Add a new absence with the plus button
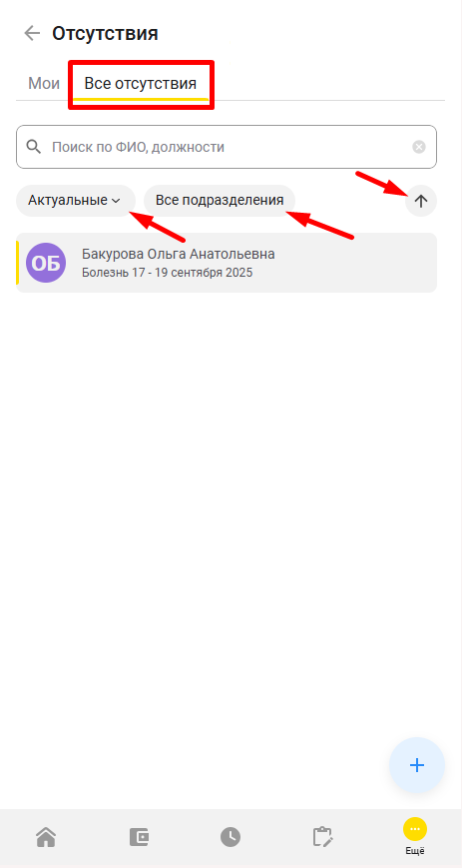 pos(417,765)
